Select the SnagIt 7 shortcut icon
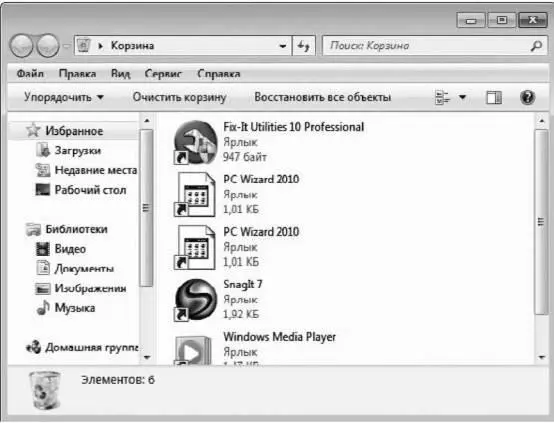 click(195, 300)
